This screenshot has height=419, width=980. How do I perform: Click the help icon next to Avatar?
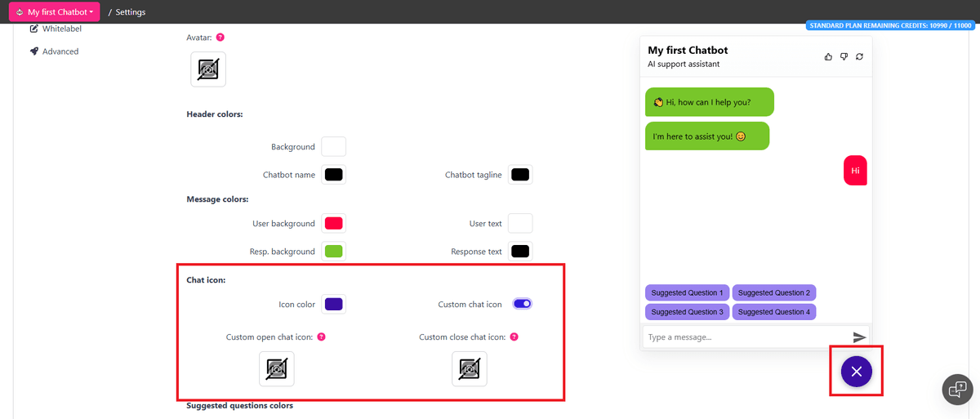pyautogui.click(x=220, y=38)
